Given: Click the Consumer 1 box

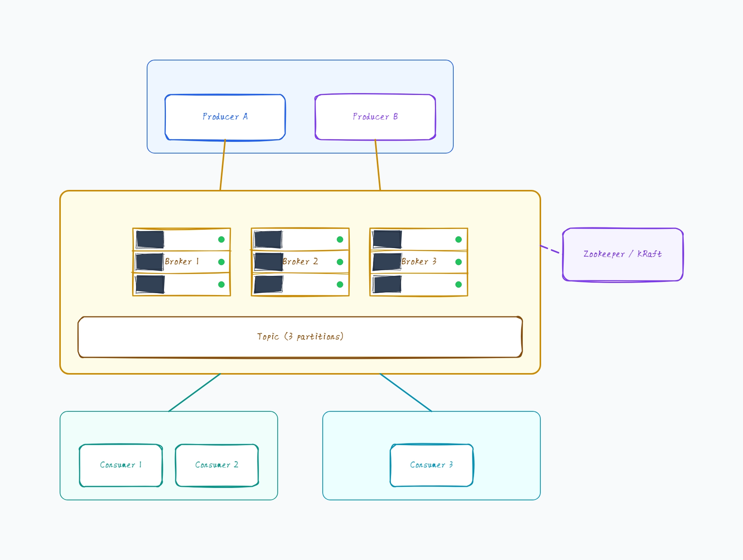Looking at the screenshot, I should [121, 465].
